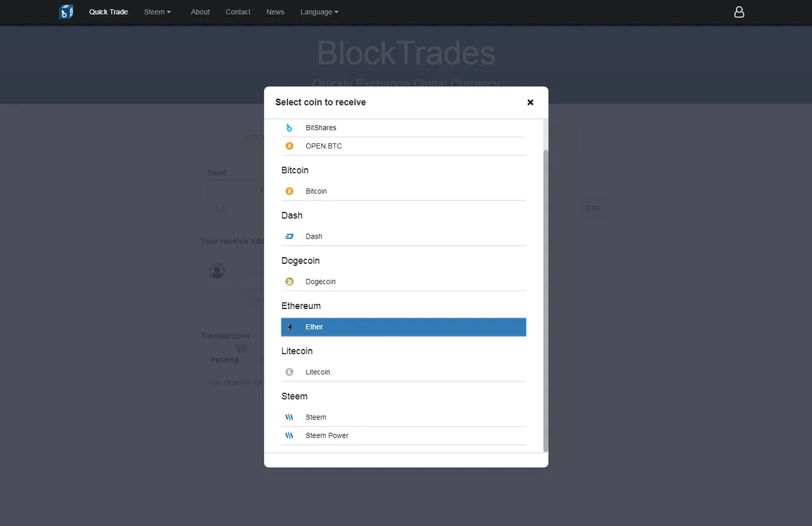Open the user account icon

(739, 11)
